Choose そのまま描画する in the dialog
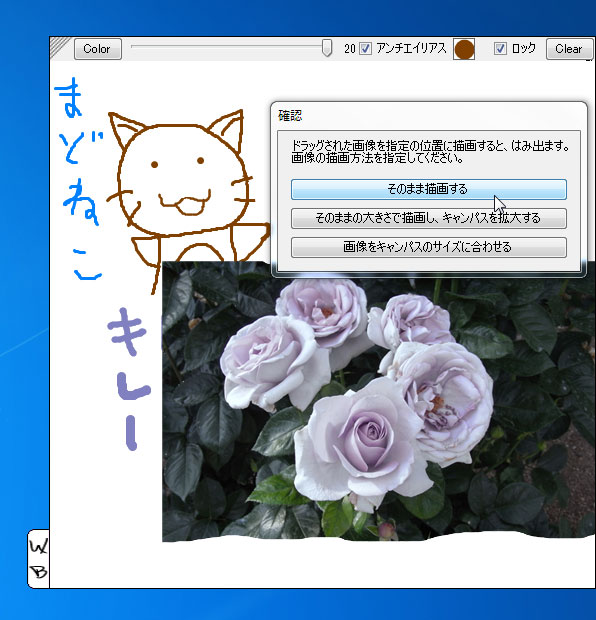 pos(429,189)
